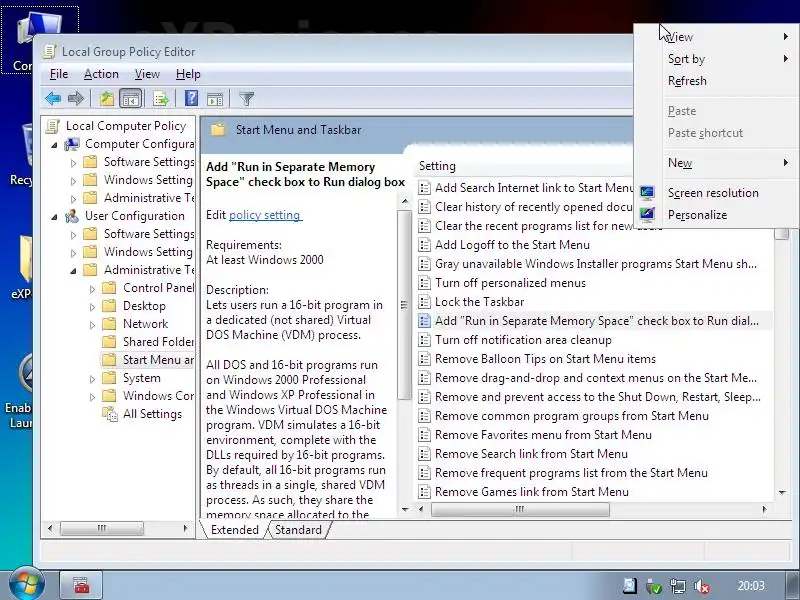Click the tree pane horizontal scrollbar thumb
Viewport: 800px width, 600px height.
click(x=102, y=528)
